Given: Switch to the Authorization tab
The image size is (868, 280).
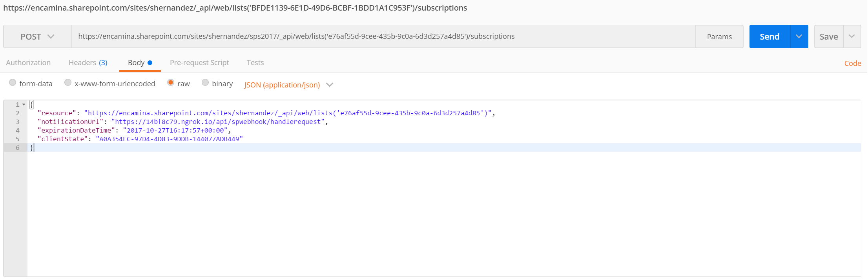Looking at the screenshot, I should point(28,63).
